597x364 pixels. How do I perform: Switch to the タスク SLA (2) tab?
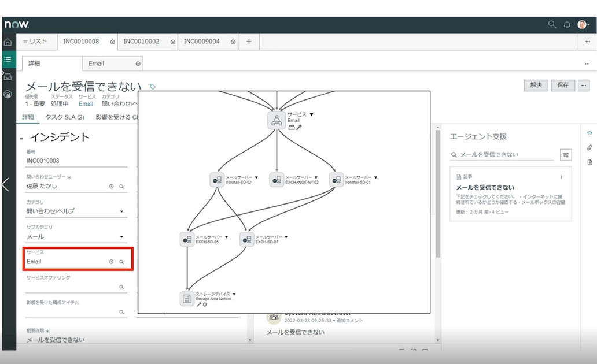(x=65, y=117)
